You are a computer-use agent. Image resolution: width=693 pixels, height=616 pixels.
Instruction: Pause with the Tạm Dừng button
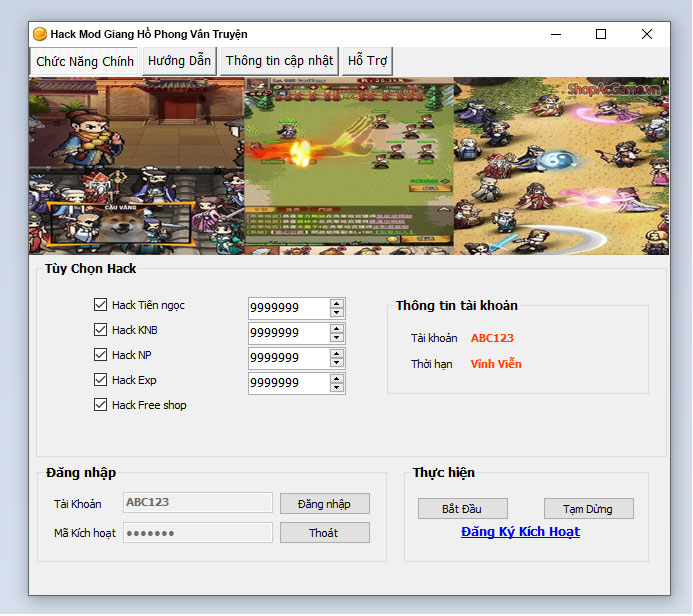coord(589,509)
